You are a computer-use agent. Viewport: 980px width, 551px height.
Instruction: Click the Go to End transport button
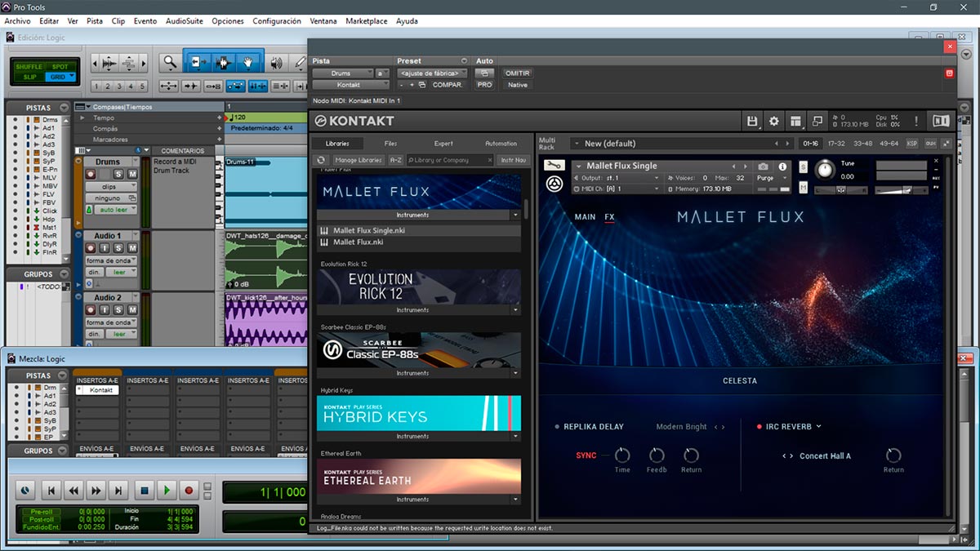(119, 491)
